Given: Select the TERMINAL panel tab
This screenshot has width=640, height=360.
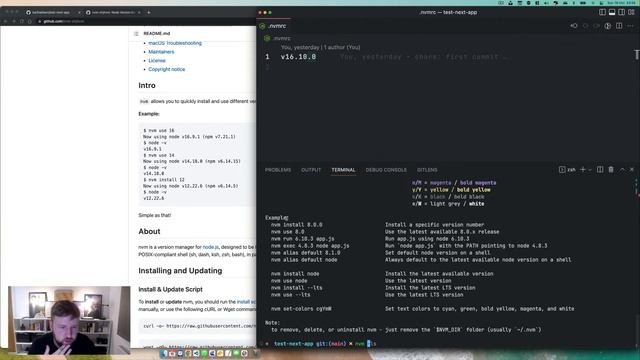Looking at the screenshot, I should tap(343, 170).
